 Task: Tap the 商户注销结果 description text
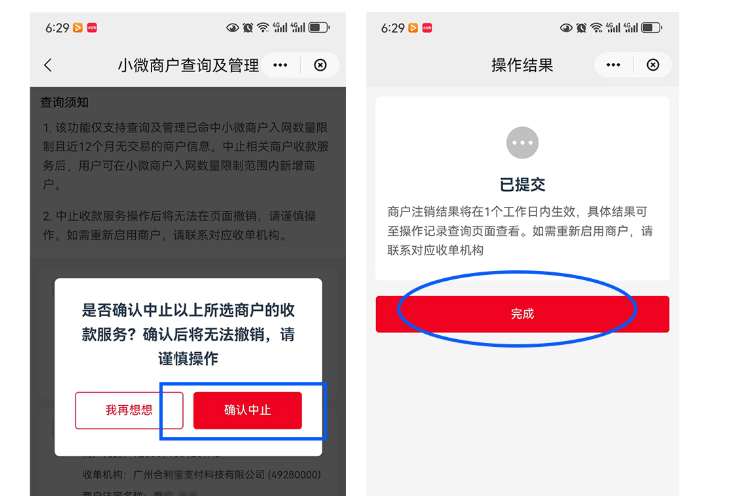coord(519,231)
